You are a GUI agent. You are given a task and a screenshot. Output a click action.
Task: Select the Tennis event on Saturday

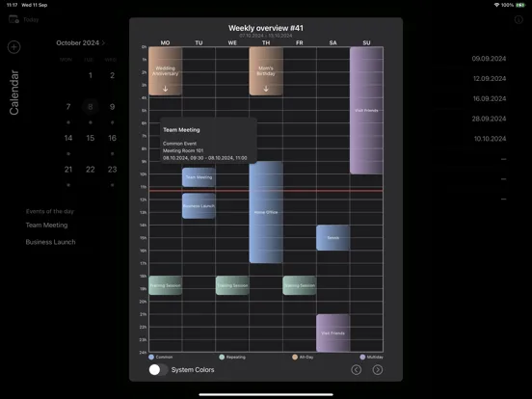(x=332, y=237)
